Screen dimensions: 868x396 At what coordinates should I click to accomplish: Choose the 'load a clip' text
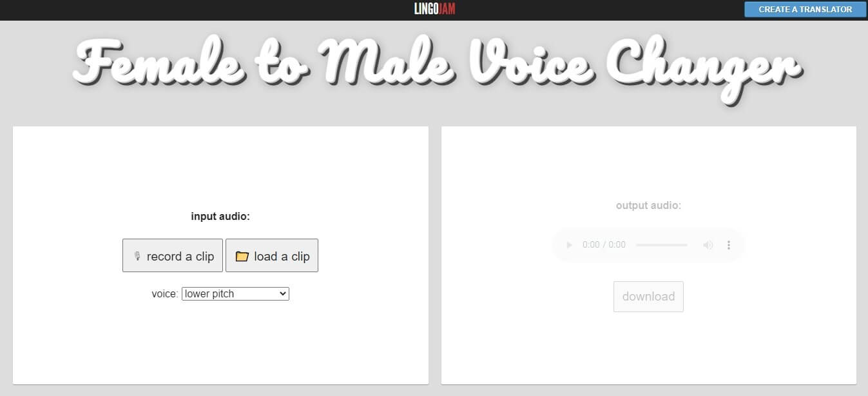pos(282,256)
